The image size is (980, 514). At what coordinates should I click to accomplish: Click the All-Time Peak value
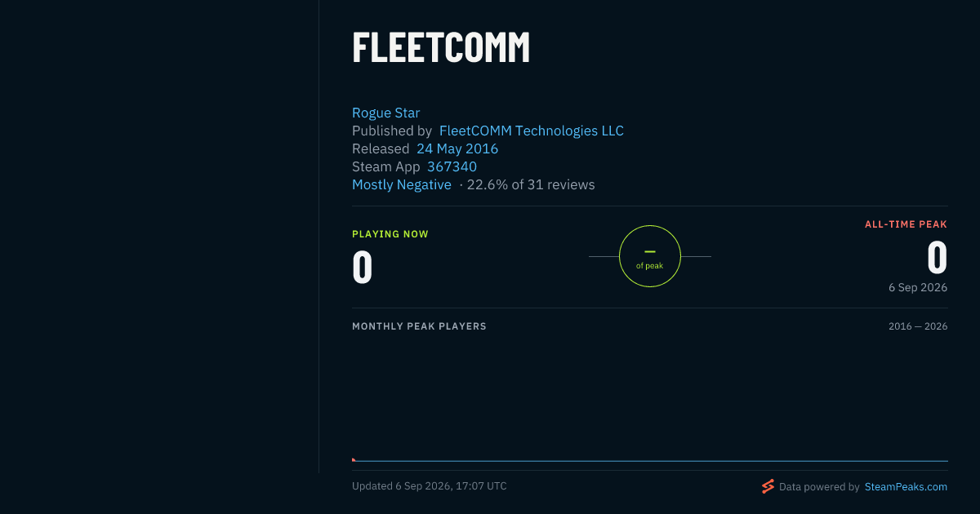click(938, 258)
